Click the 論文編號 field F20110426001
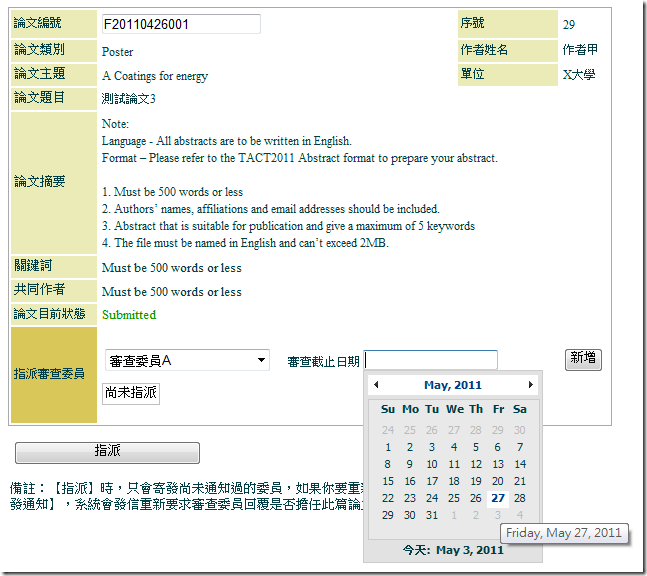Viewport: 647px width, 576px height. (x=181, y=24)
